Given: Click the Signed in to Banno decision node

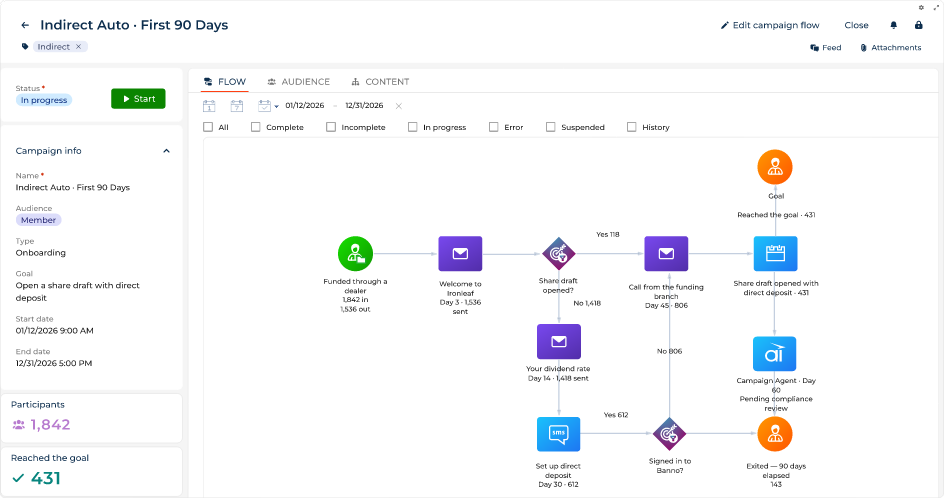Looking at the screenshot, I should click(669, 434).
